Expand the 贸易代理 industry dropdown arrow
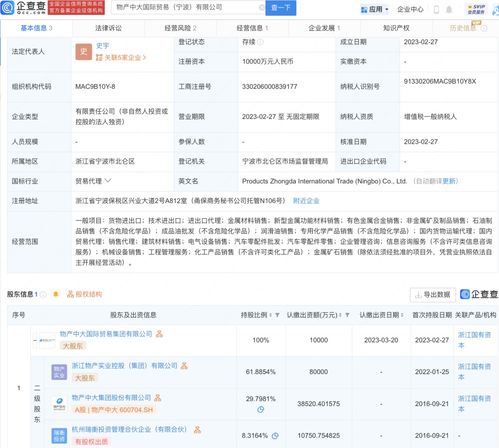The height and width of the screenshot is (448, 499). click(108, 181)
